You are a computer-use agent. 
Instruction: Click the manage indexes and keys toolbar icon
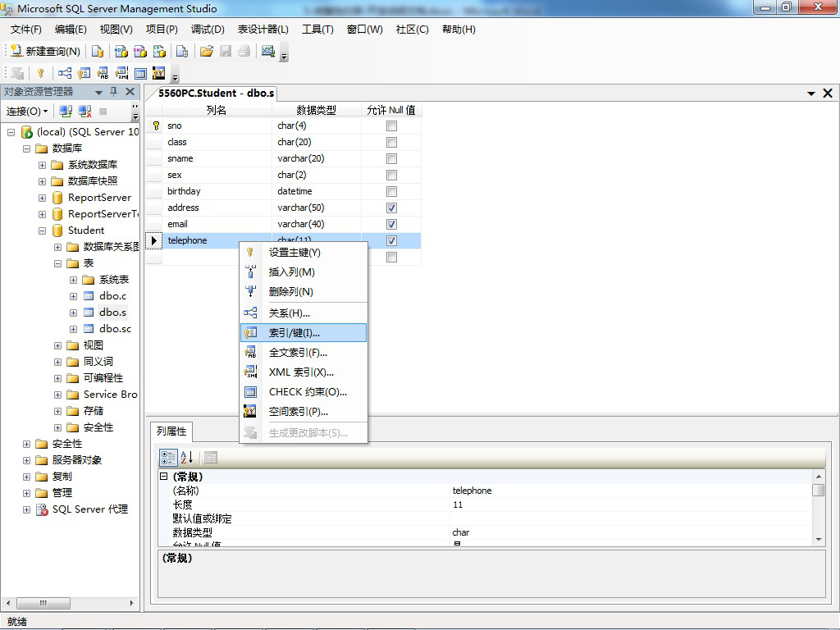(x=84, y=73)
